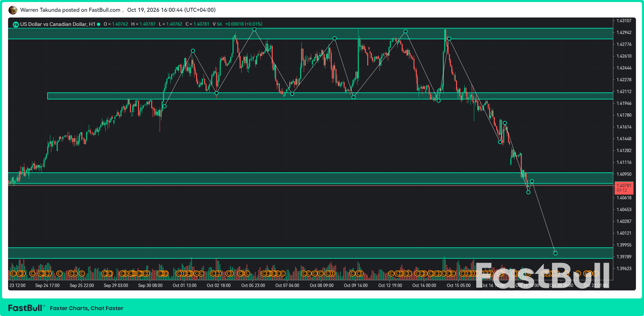This screenshot has height=316, width=644.
Task: Click price axis label 1.40950
Action: pyautogui.click(x=624, y=174)
